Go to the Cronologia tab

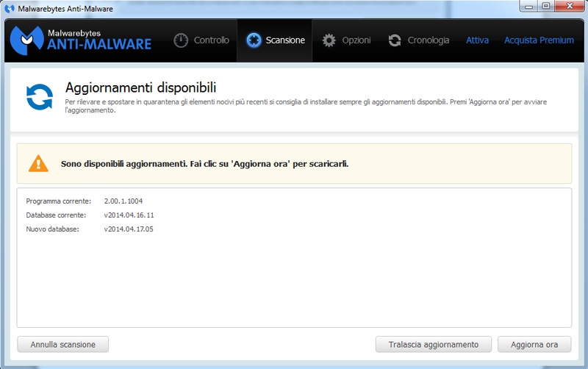tap(418, 40)
